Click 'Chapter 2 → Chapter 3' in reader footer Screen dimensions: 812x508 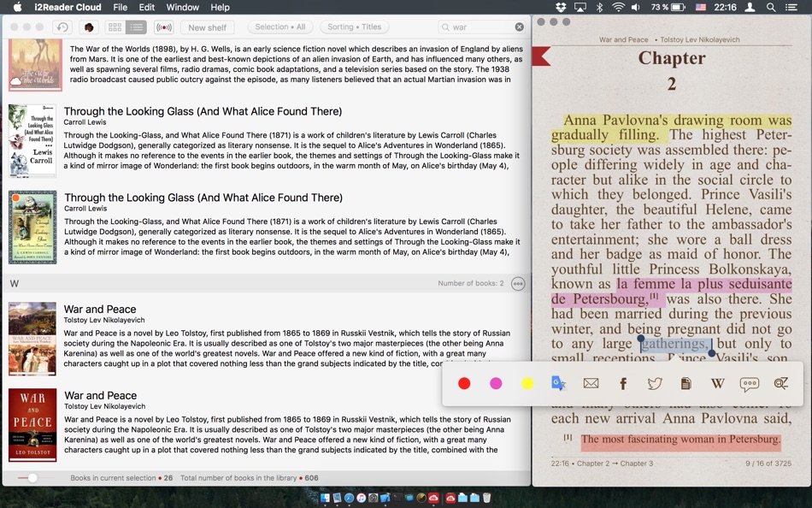coord(615,464)
